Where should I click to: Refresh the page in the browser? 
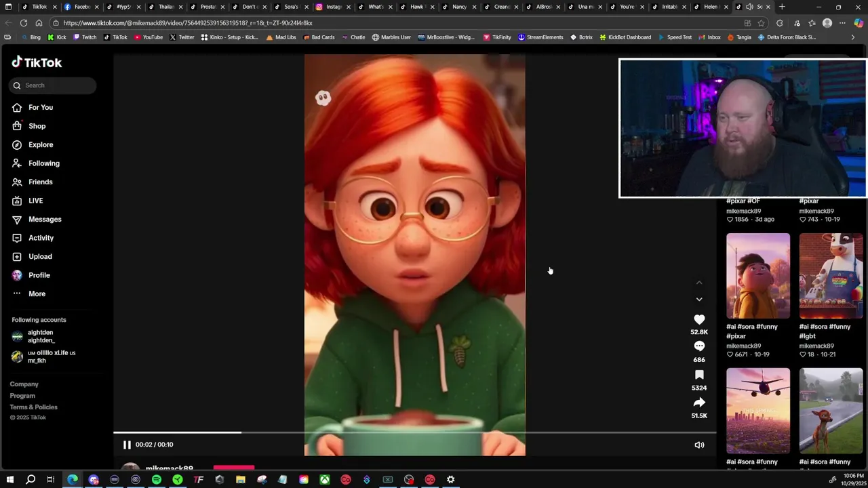click(23, 23)
